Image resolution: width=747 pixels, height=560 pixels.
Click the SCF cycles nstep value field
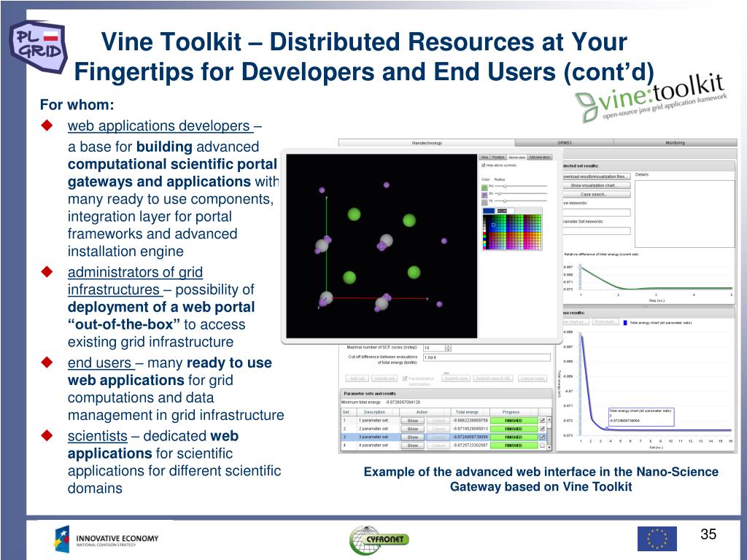(x=434, y=348)
